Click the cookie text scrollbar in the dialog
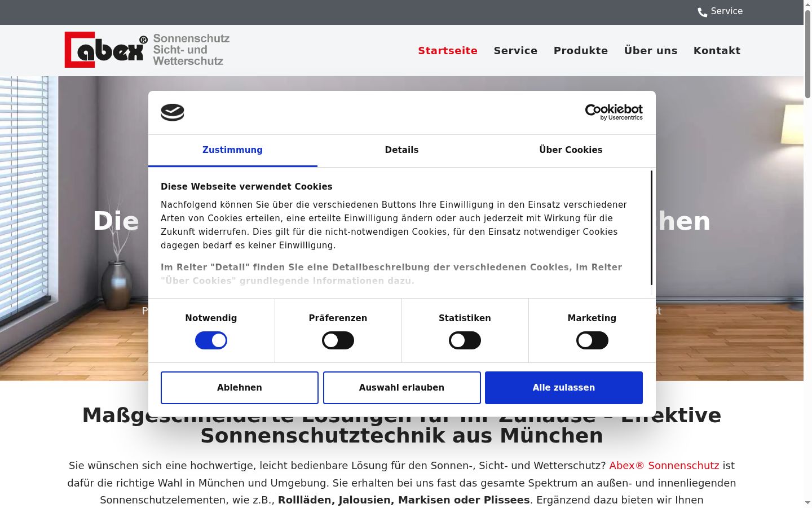The height and width of the screenshot is (508, 812). pyautogui.click(x=652, y=228)
